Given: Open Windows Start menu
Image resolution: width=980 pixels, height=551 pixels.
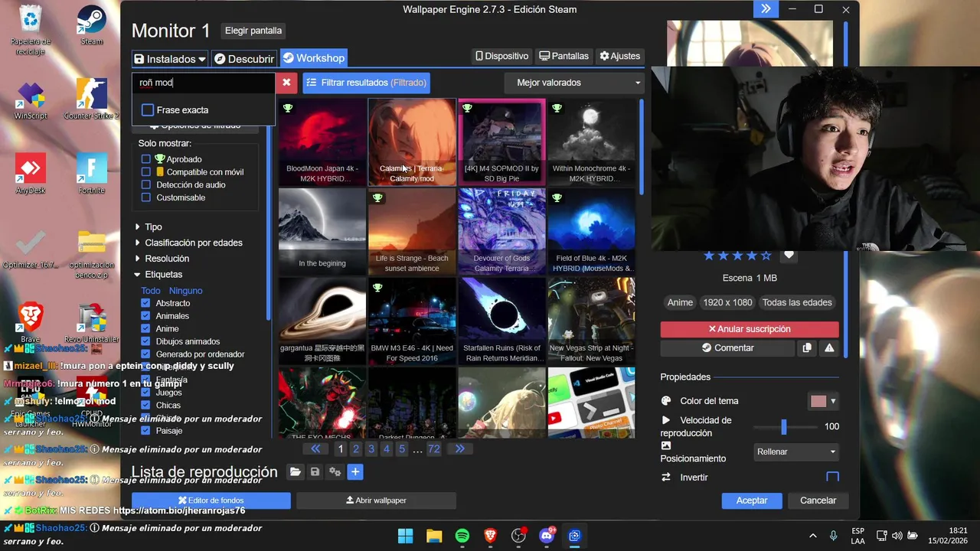Looking at the screenshot, I should pos(406,536).
